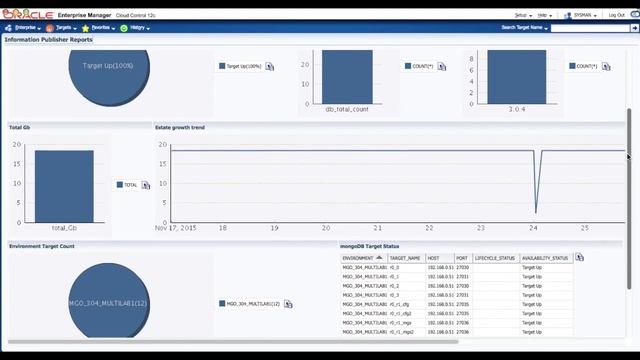640x360 pixels.
Task: Click Target Up status in r0_0 row
Action: (x=532, y=267)
